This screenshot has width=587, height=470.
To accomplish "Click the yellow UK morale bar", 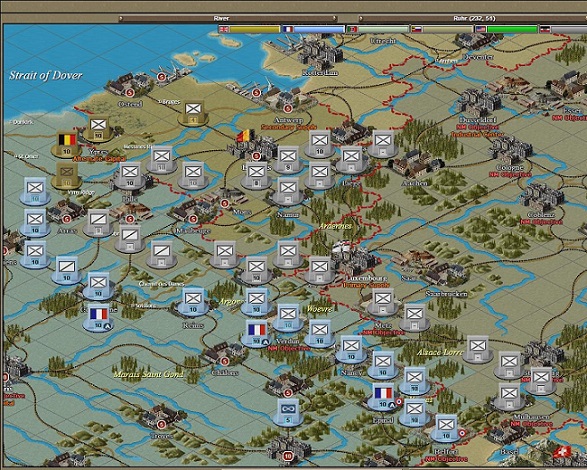I will 255,29.
